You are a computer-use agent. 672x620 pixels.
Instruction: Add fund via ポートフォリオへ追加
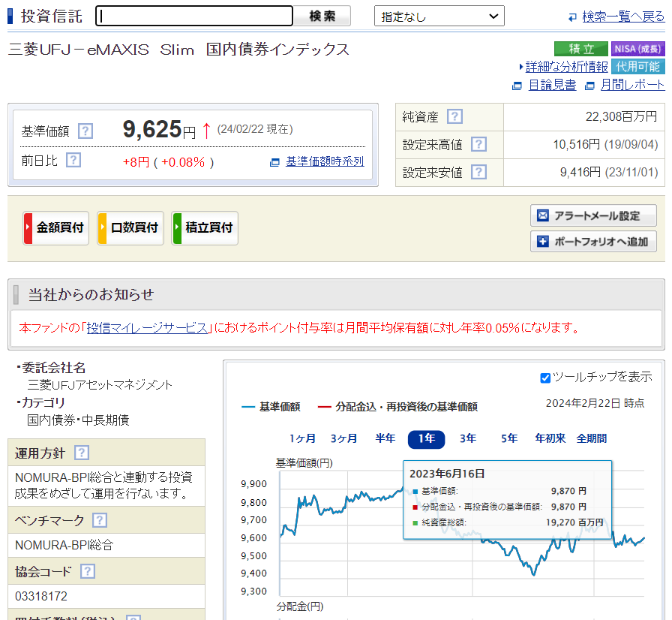pos(593,242)
